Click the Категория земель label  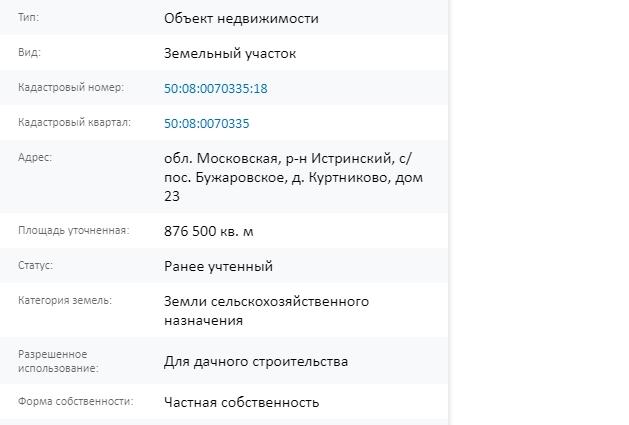65,300
